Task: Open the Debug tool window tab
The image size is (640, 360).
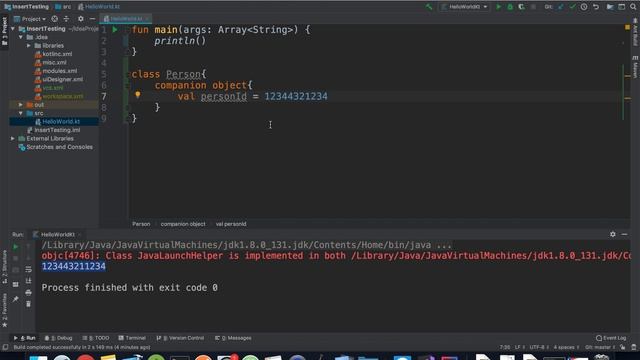Action: tap(58, 338)
